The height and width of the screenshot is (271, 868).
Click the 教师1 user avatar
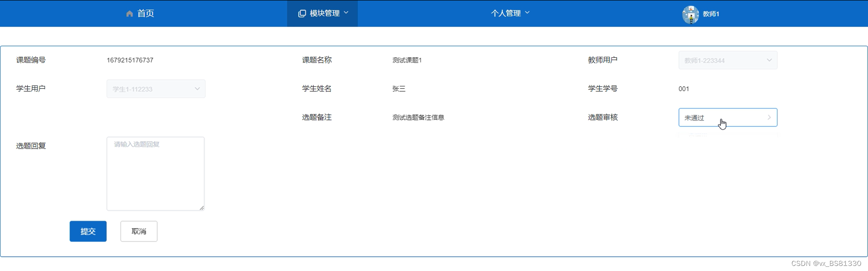[x=690, y=14]
